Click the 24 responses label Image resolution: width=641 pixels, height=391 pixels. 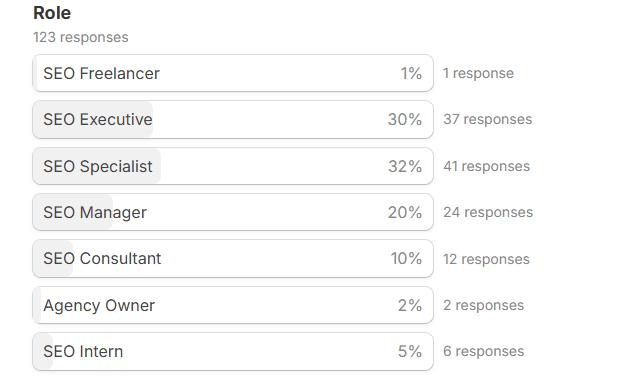488,212
